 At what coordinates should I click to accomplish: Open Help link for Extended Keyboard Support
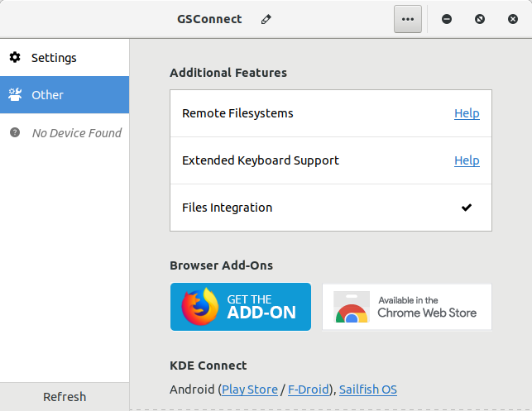[x=467, y=160]
